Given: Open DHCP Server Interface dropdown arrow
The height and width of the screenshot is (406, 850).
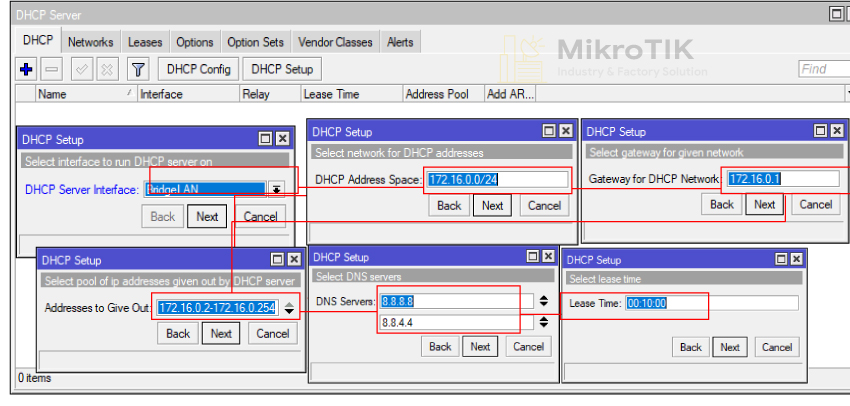Looking at the screenshot, I should tap(276, 189).
